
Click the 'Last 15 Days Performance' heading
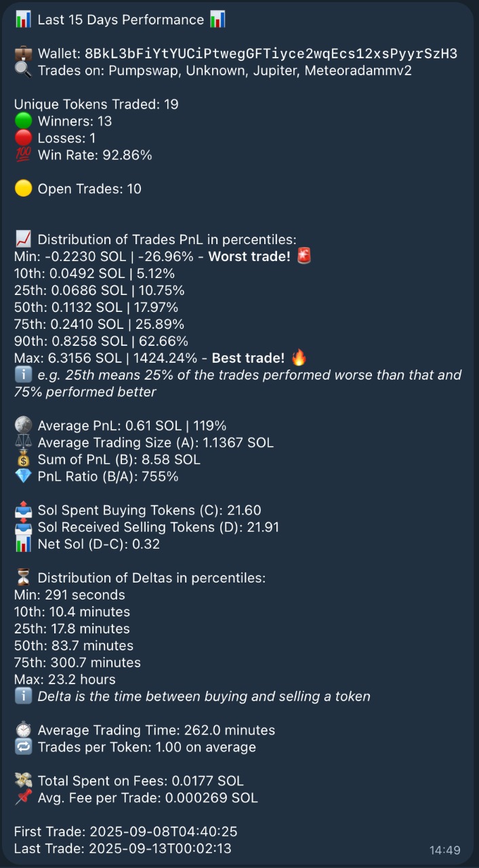(121, 20)
